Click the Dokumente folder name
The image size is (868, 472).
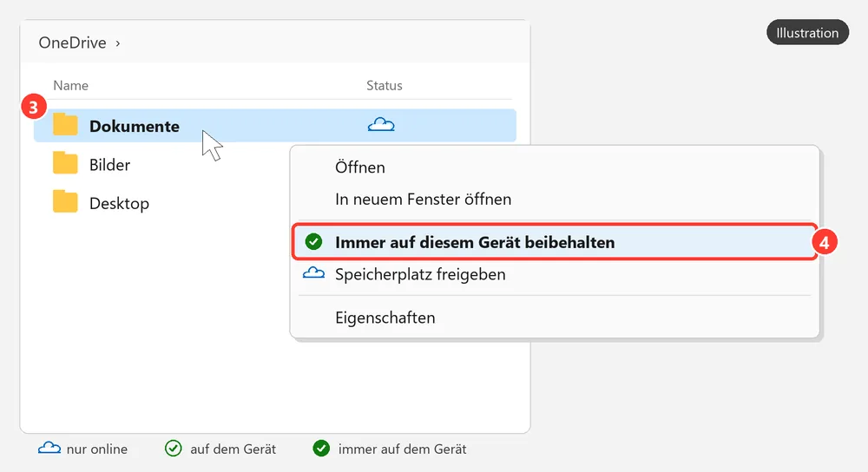(135, 126)
